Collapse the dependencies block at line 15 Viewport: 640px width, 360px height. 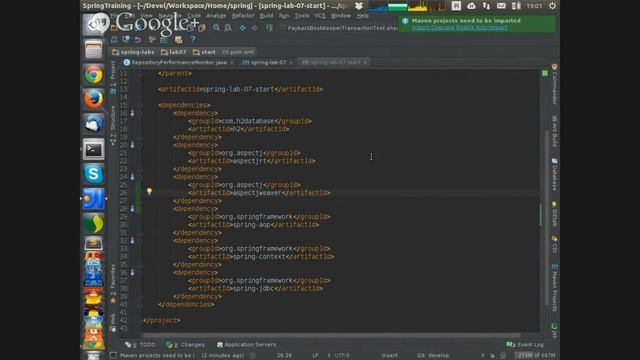click(140, 105)
